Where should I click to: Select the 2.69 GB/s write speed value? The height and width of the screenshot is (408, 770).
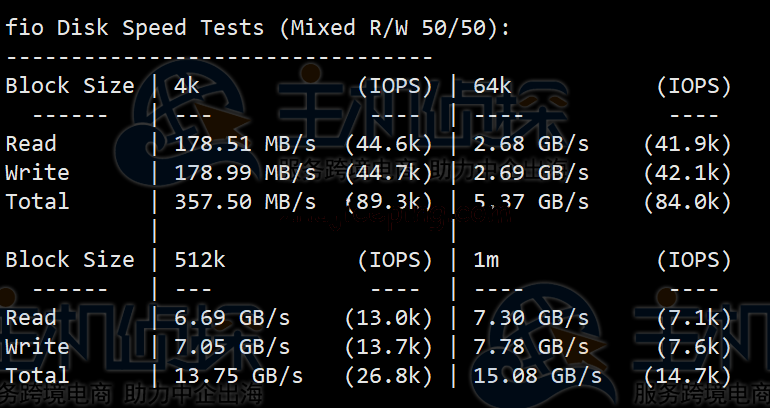click(531, 173)
